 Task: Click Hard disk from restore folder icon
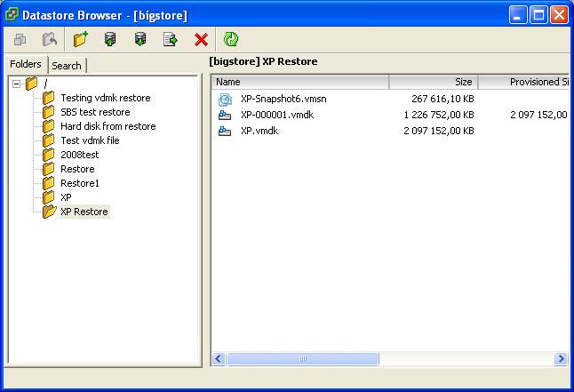48,126
